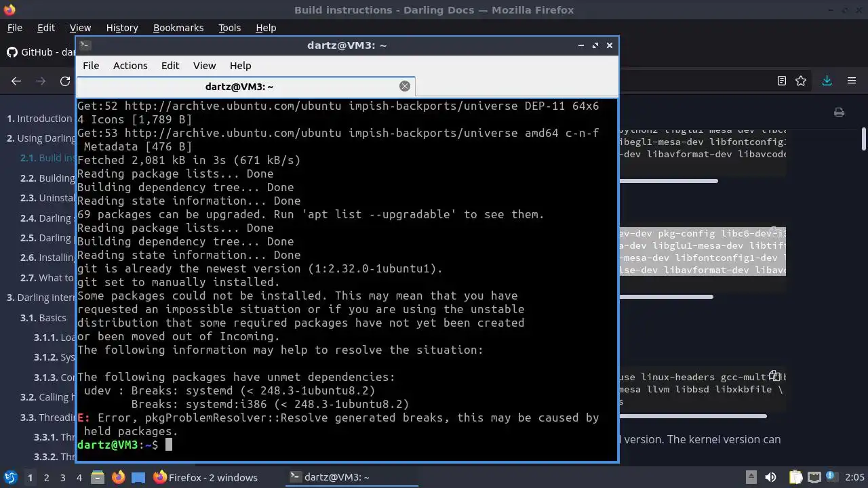The width and height of the screenshot is (868, 488).
Task: Open Firefox File menu
Action: 14,28
